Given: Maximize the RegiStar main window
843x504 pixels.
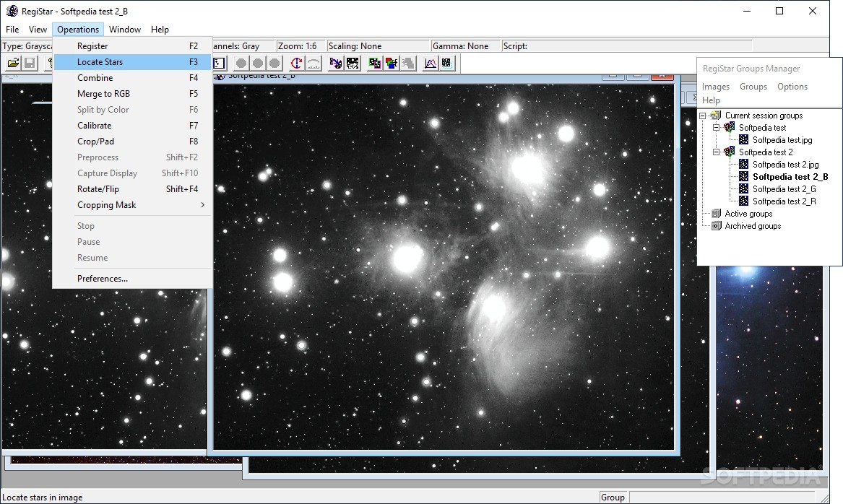Looking at the screenshot, I should (779, 11).
